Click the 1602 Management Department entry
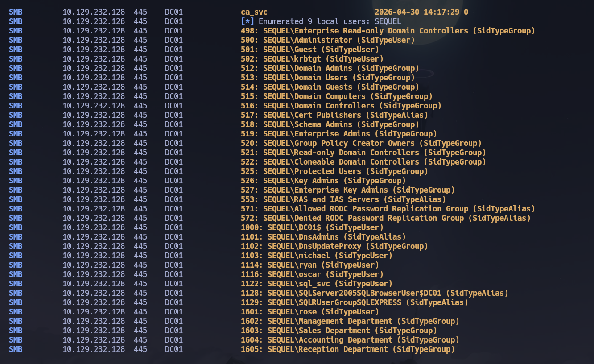Image resolution: width=594 pixels, height=364 pixels. click(x=350, y=321)
